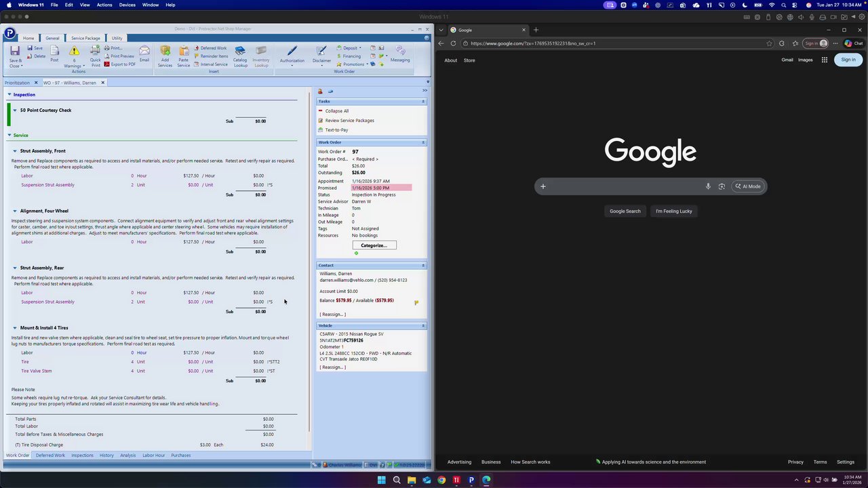Viewport: 868px width, 488px height.
Task: Click Print Preview in the ribbon
Action: coord(119,56)
